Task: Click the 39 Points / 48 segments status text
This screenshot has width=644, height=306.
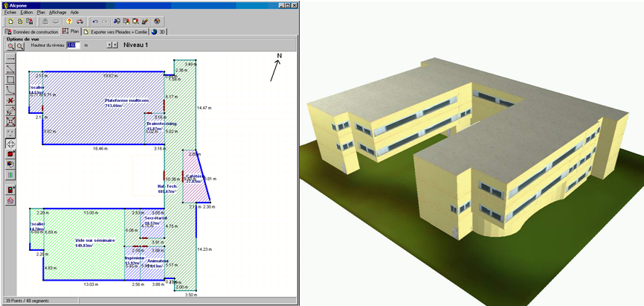Action: point(26,301)
